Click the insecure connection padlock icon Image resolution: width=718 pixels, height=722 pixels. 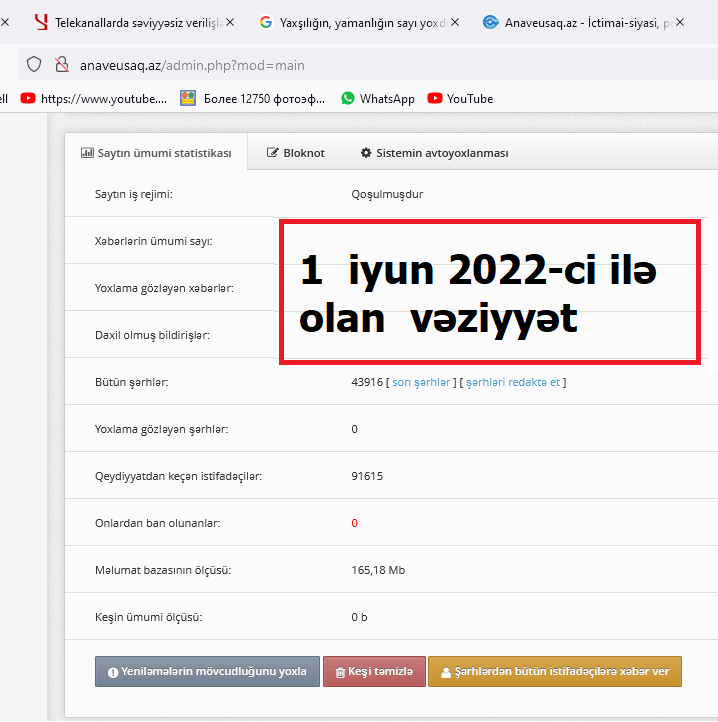(61, 65)
